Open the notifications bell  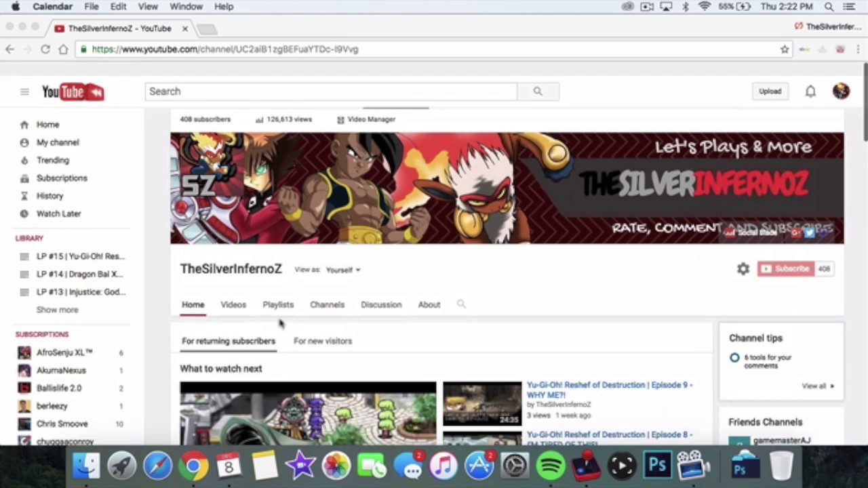[810, 91]
